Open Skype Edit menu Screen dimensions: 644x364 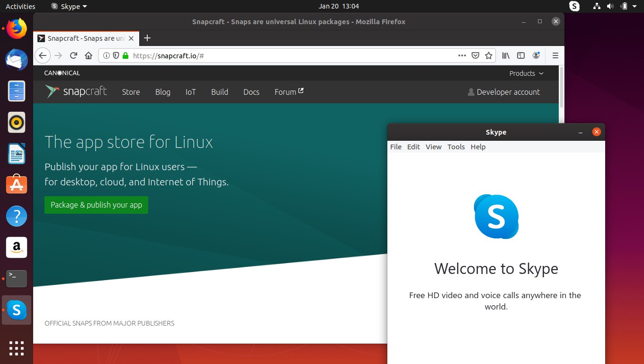tap(413, 147)
